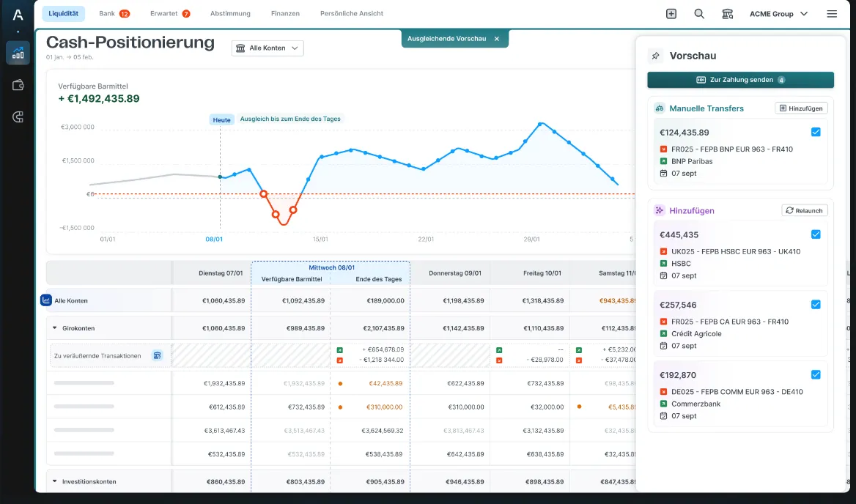This screenshot has width=856, height=504.
Task: Switch to the Abstimmung tab
Action: (230, 13)
